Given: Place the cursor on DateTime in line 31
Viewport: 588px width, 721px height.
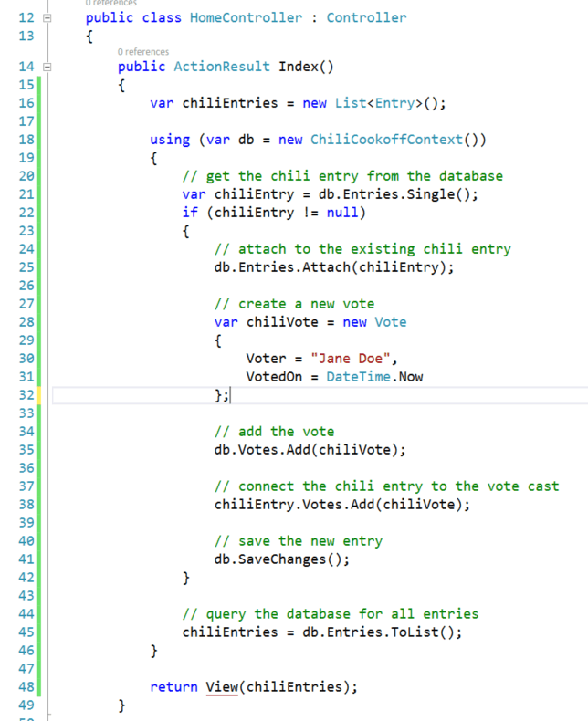Looking at the screenshot, I should click(356, 376).
